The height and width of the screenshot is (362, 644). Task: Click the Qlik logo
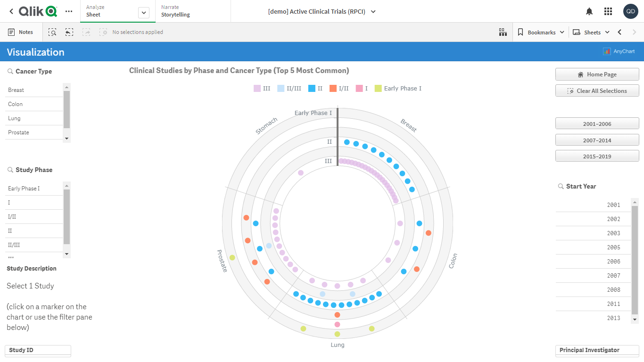36,10
